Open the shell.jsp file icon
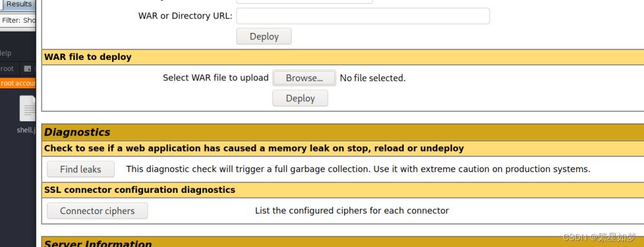Viewport: 644px width, 247px height. pos(28,108)
